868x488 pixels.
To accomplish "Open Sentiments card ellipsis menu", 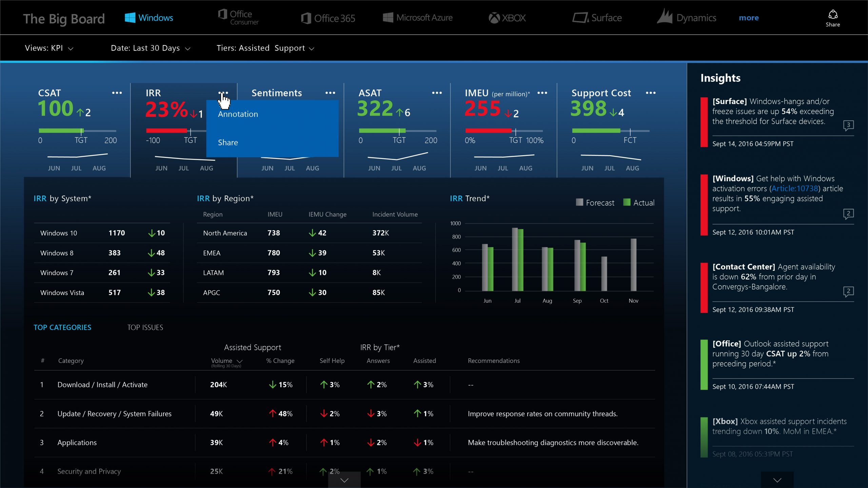I will pos(330,93).
